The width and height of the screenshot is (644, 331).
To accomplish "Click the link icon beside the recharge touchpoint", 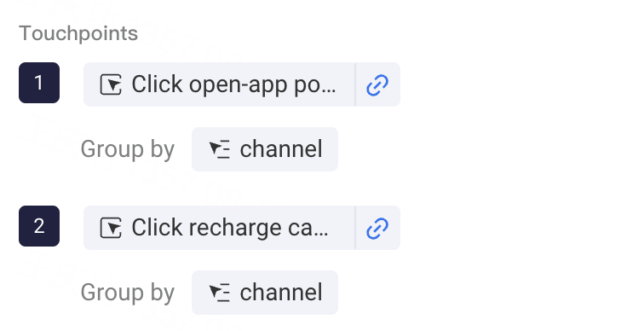I will [x=377, y=229].
